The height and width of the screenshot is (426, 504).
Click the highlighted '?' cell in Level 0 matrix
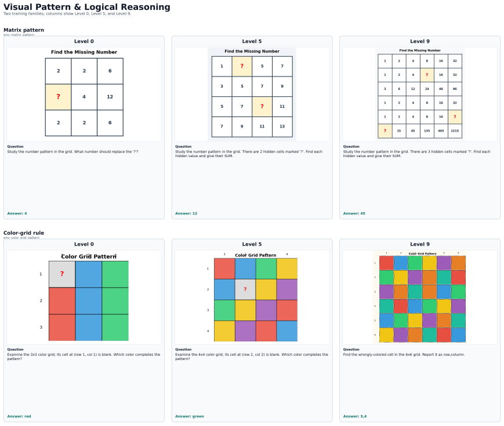coord(58,97)
